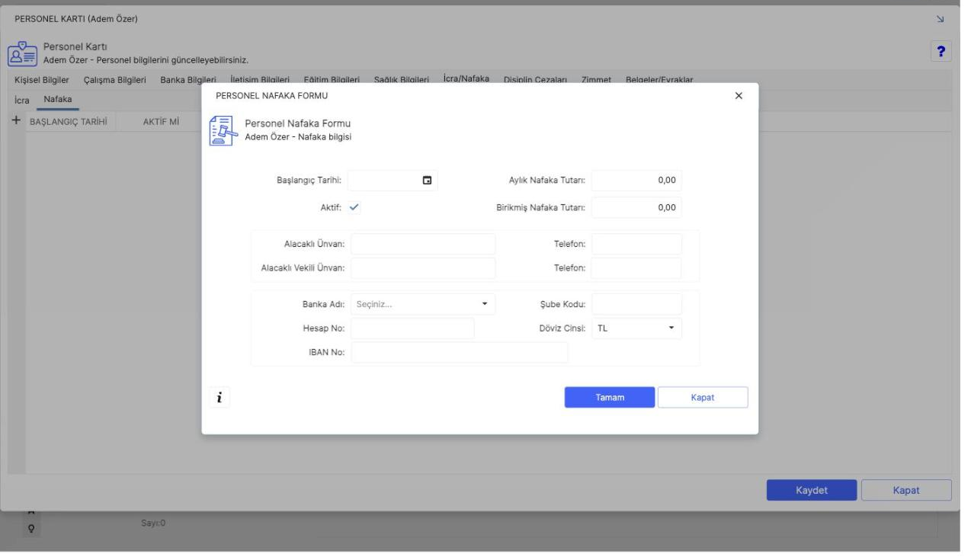
Task: Focus the Alacaklı Ünvan input
Action: pos(423,244)
